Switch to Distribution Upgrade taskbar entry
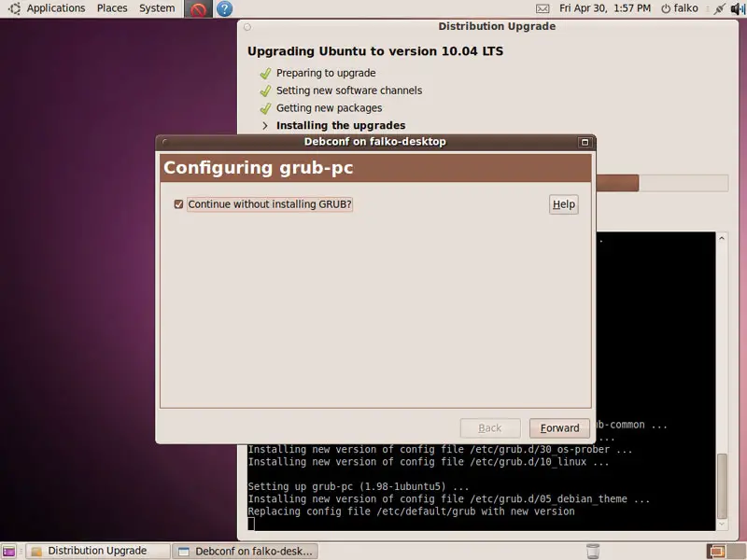 [97, 551]
